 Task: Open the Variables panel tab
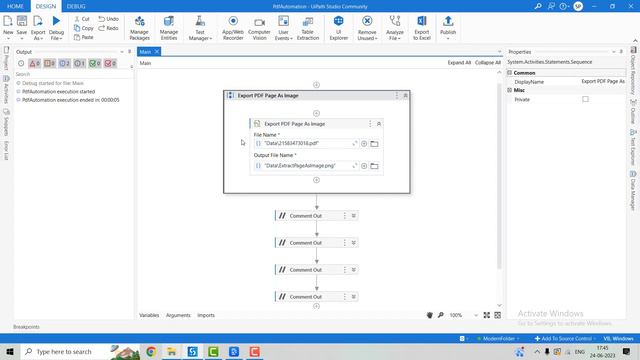(149, 315)
